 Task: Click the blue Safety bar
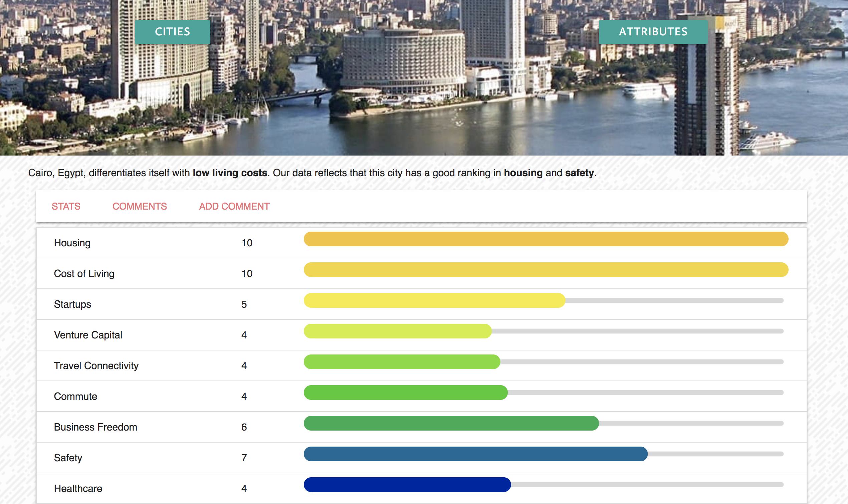pos(475,454)
